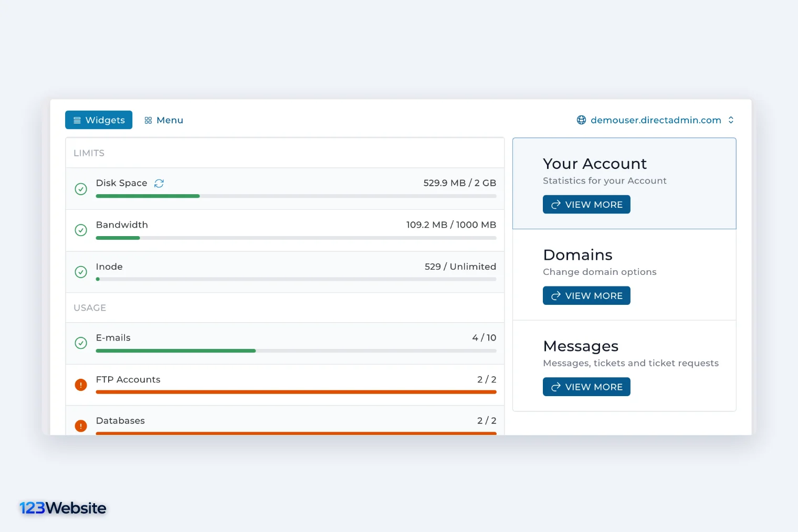Click the '529 / Unlimited' value
798x532 pixels.
[460, 267]
